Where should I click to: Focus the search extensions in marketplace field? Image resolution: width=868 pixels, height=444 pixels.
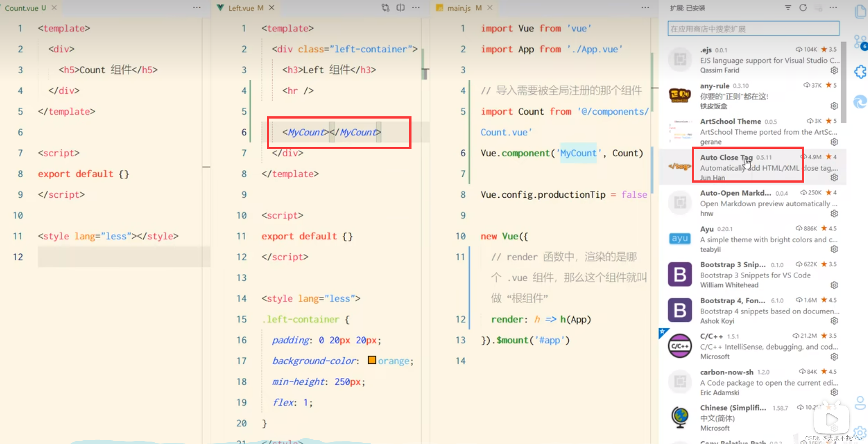click(753, 29)
